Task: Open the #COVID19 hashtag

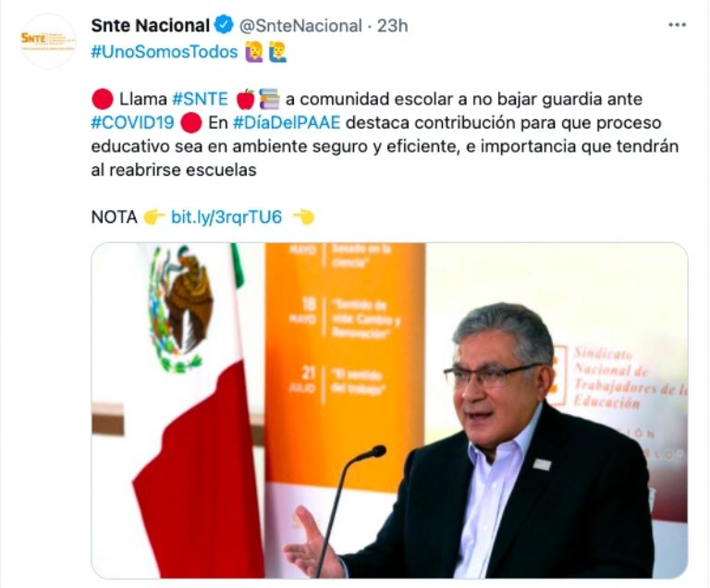Action: (x=133, y=123)
